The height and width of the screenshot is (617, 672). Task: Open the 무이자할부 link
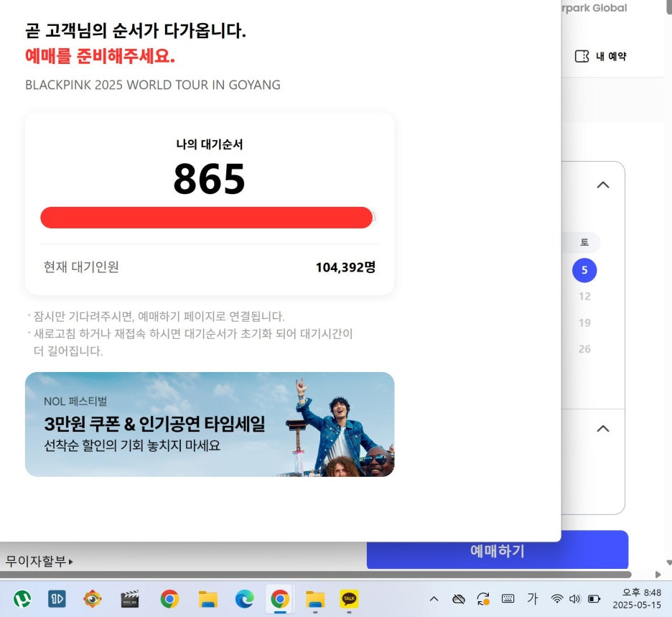point(39,561)
